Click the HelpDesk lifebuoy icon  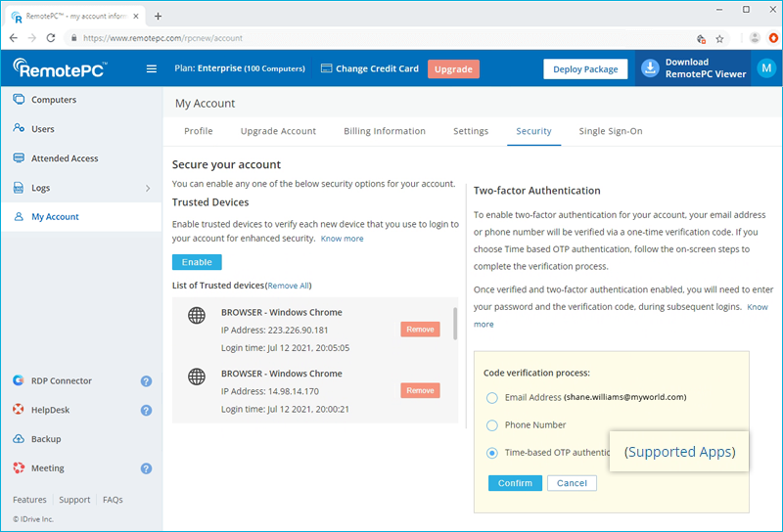click(x=19, y=409)
